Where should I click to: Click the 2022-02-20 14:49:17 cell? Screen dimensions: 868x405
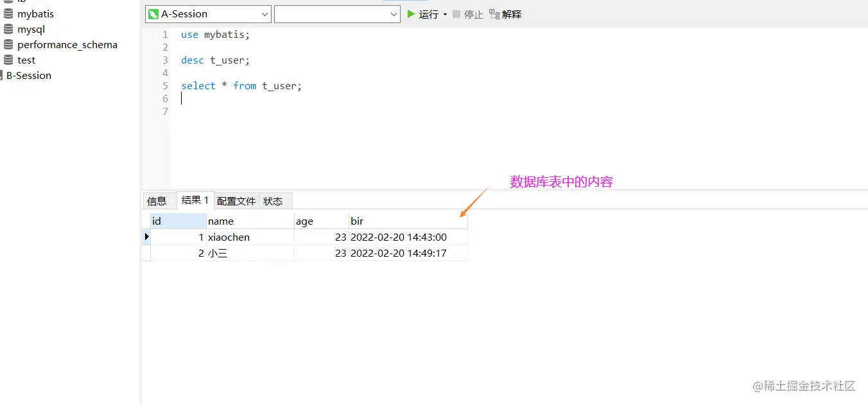click(408, 253)
